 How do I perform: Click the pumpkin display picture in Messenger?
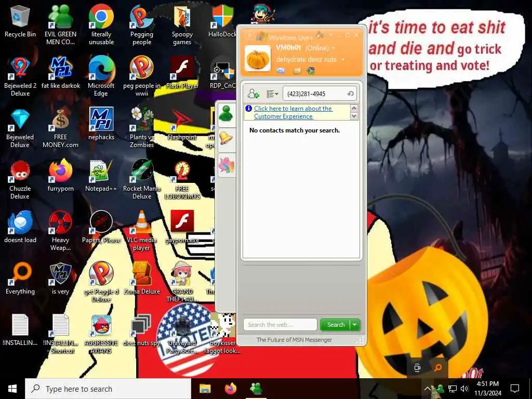[x=258, y=58]
